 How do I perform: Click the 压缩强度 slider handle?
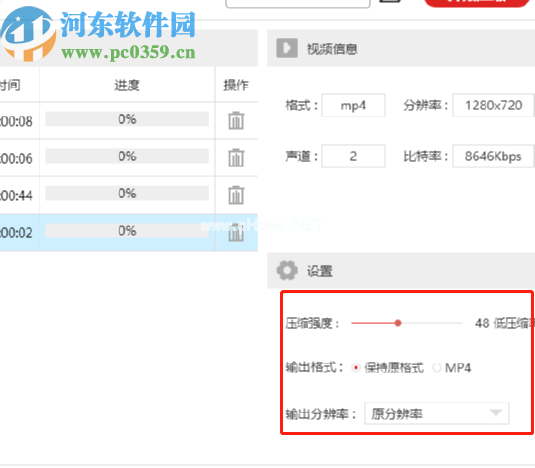pyautogui.click(x=398, y=323)
